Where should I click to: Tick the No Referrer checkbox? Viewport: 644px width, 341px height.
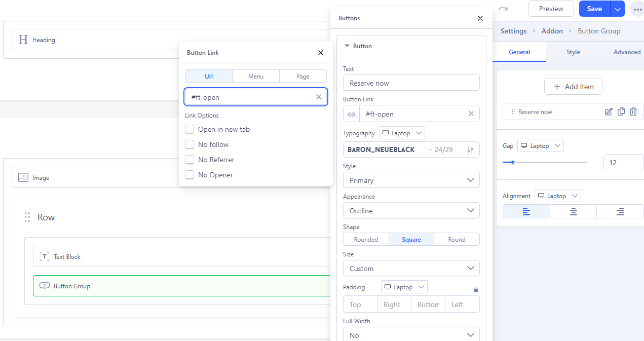(x=190, y=160)
